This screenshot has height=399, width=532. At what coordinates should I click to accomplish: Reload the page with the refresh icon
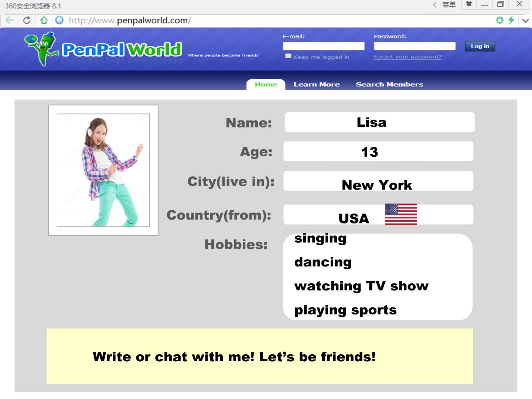point(27,20)
